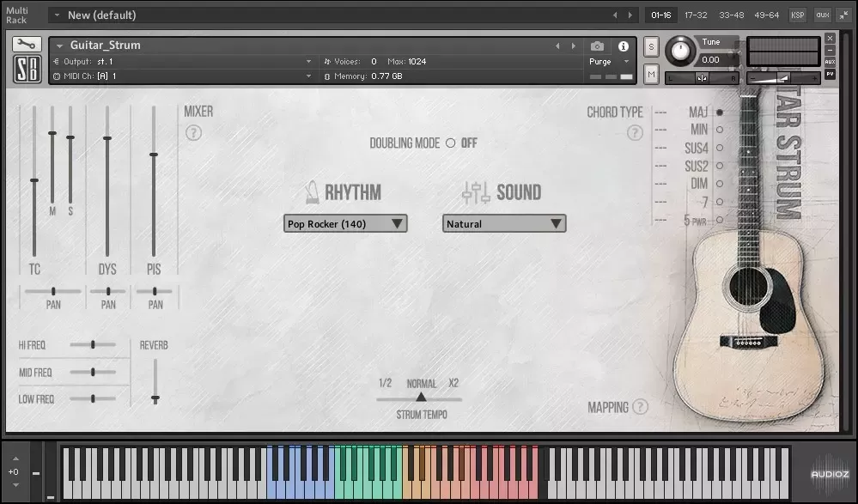The height and width of the screenshot is (504, 858).
Task: Switch to the 17-32 rack page
Action: click(696, 15)
